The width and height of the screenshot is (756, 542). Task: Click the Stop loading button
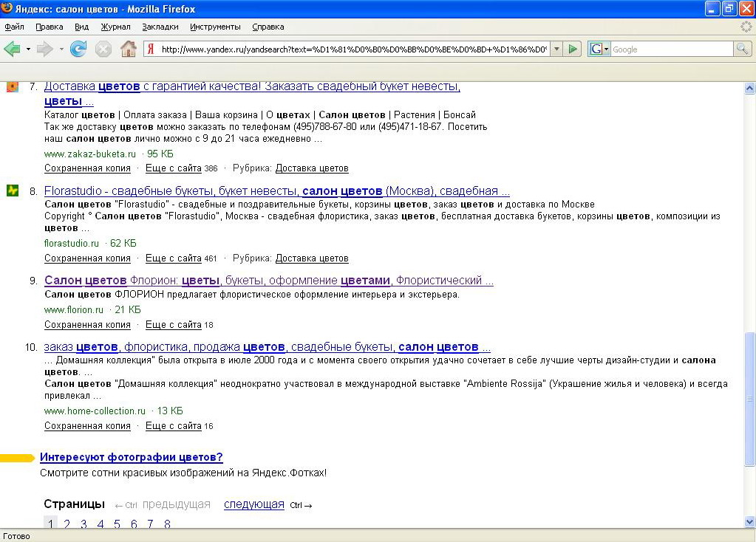(x=103, y=49)
